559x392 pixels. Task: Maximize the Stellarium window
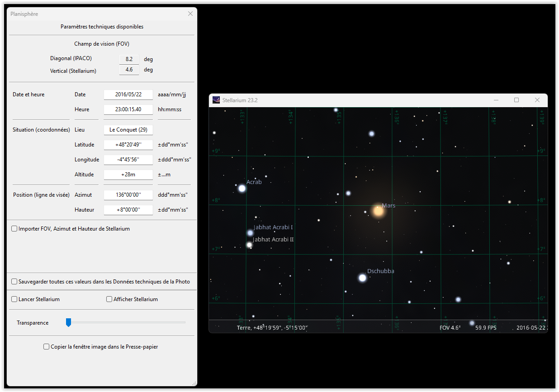point(516,100)
